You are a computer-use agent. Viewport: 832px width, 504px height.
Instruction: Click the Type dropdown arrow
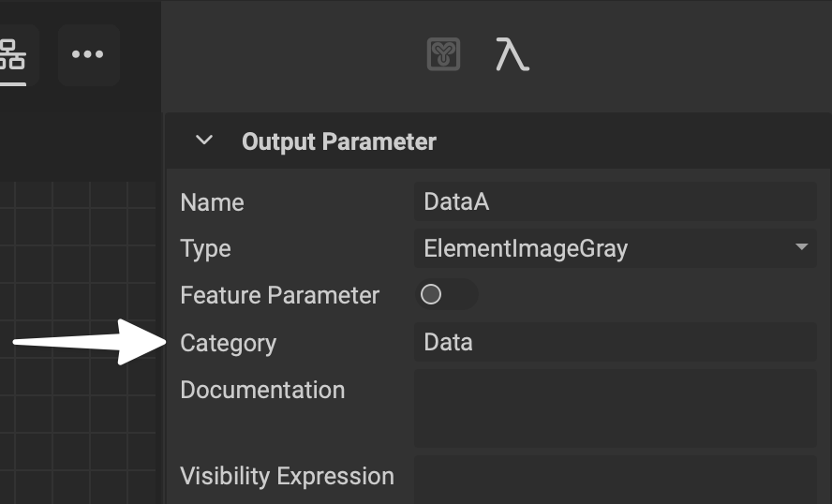801,247
